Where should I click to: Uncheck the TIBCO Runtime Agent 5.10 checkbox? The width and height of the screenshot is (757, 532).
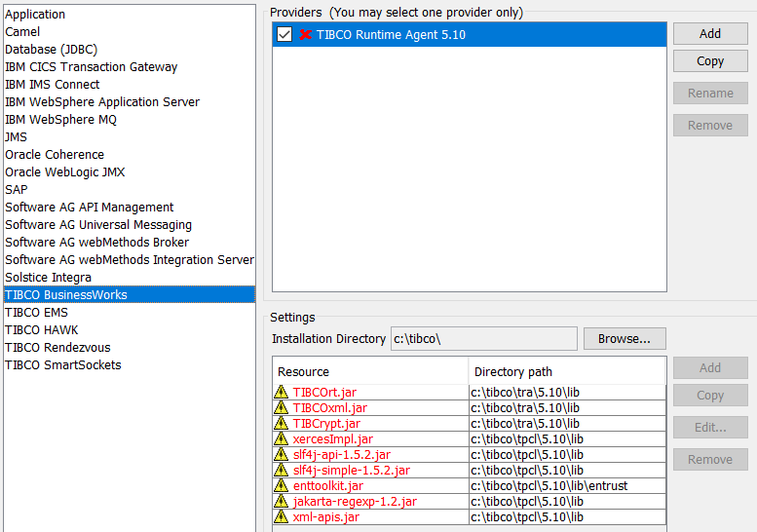[x=284, y=34]
